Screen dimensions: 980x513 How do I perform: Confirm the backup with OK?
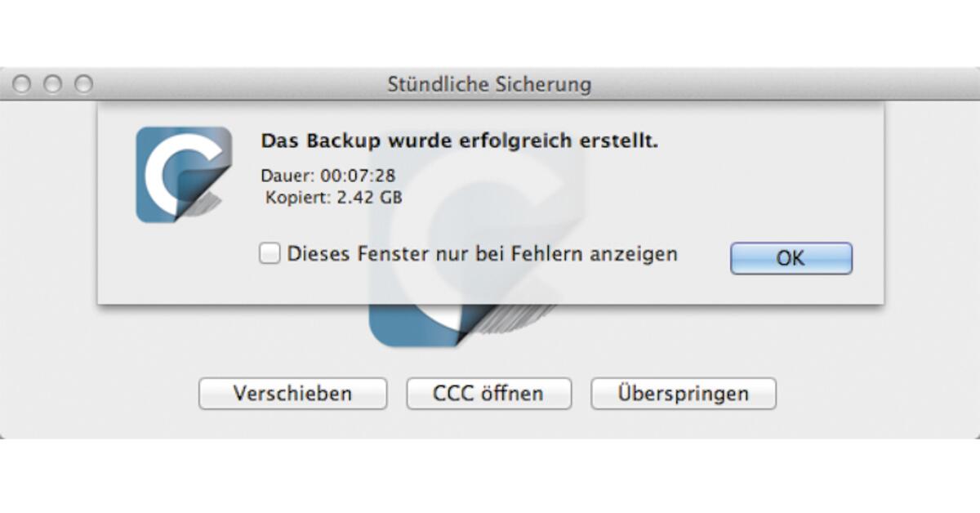click(x=789, y=257)
